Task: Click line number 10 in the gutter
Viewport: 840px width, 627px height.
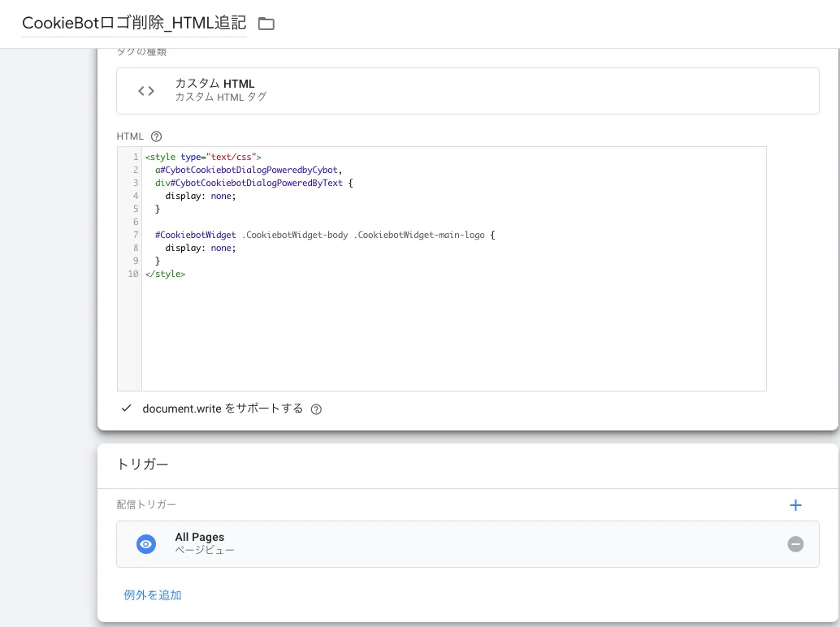Action: point(133,274)
